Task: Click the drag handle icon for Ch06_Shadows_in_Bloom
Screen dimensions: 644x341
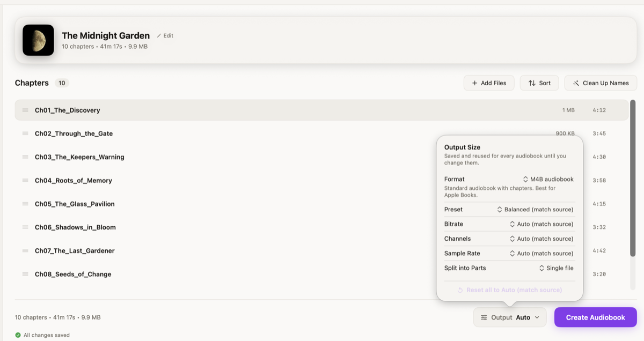Action: (x=25, y=227)
